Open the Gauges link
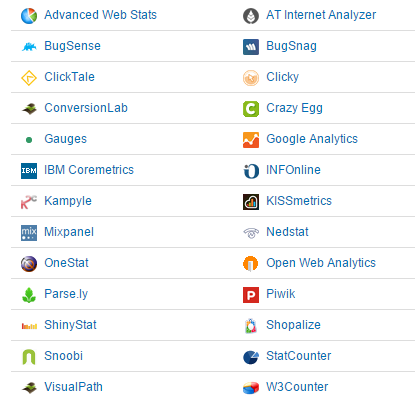The height and width of the screenshot is (399, 415). point(65,139)
